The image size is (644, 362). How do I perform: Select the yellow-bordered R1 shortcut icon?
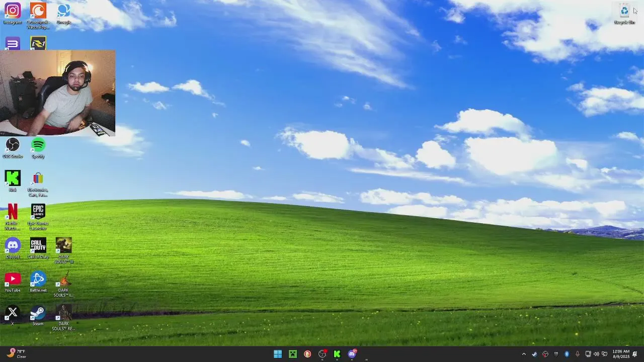tap(38, 44)
